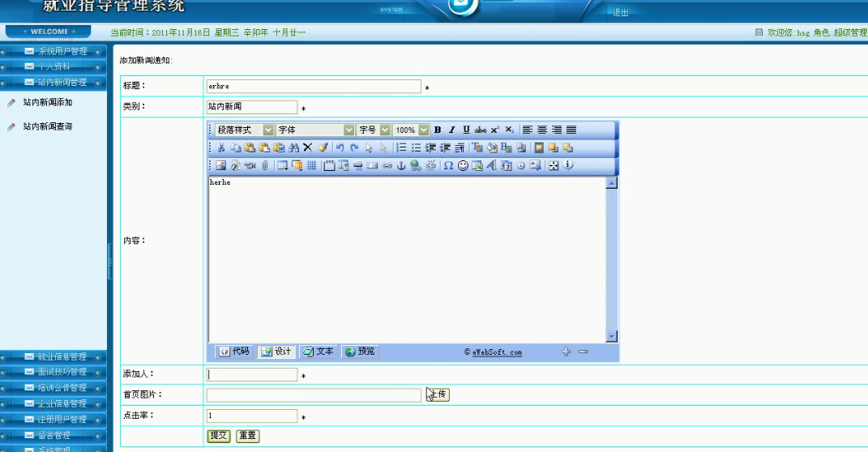The height and width of the screenshot is (452, 868).
Task: Switch to 设计 design view tab
Action: point(276,352)
